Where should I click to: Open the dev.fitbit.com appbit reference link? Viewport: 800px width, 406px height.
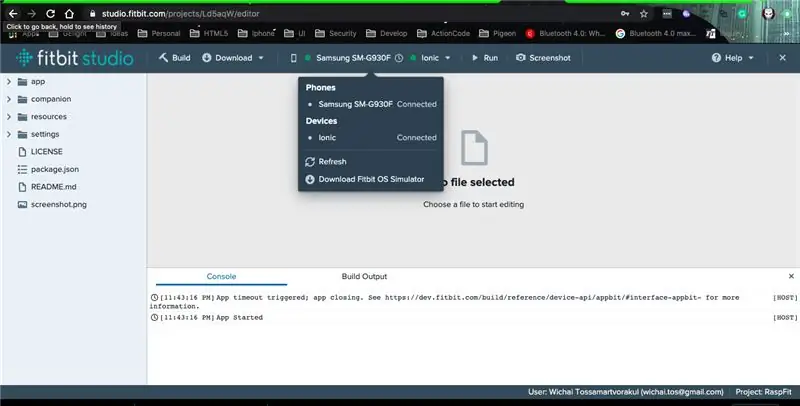tap(543, 297)
